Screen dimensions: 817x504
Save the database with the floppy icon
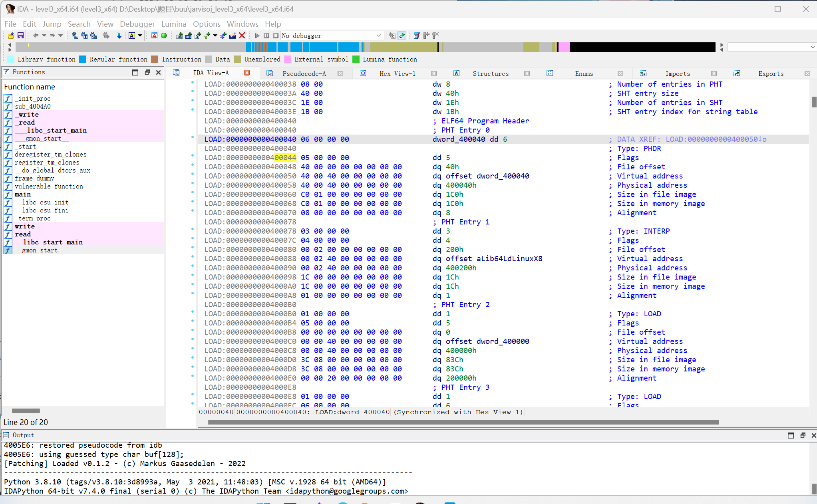(20, 36)
